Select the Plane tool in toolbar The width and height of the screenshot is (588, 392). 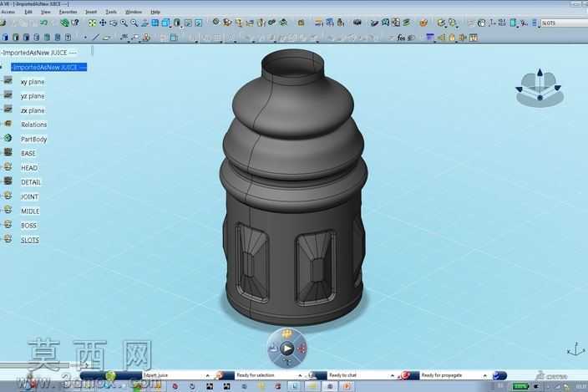(107, 38)
